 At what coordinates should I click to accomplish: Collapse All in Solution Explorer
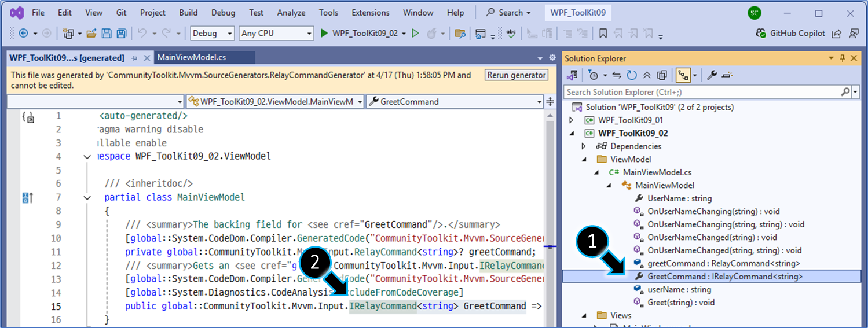(x=647, y=75)
